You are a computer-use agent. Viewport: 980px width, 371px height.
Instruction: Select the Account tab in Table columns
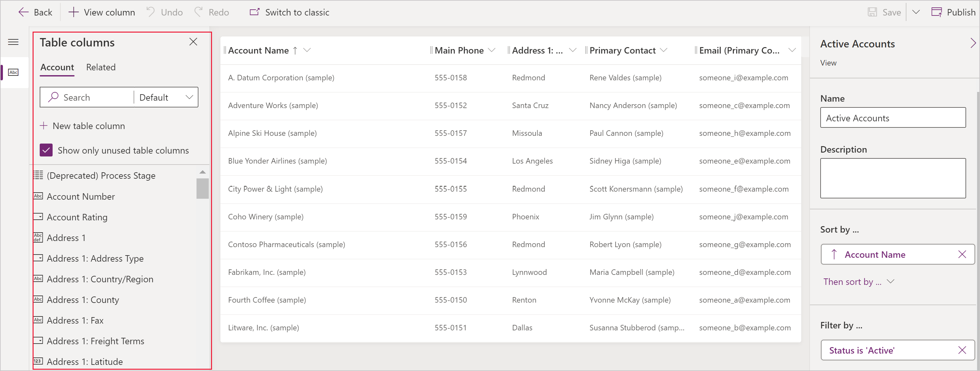pyautogui.click(x=57, y=67)
